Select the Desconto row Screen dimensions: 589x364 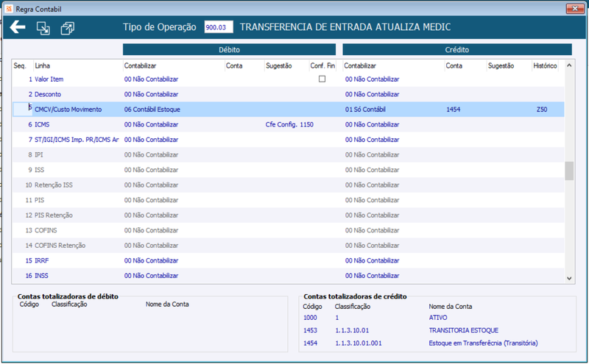pyautogui.click(x=288, y=94)
